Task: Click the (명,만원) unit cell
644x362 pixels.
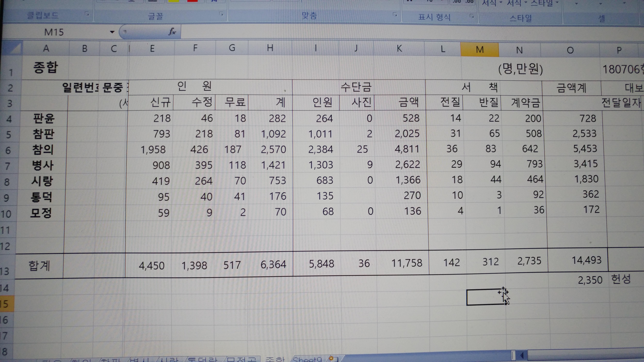Action: (521, 69)
